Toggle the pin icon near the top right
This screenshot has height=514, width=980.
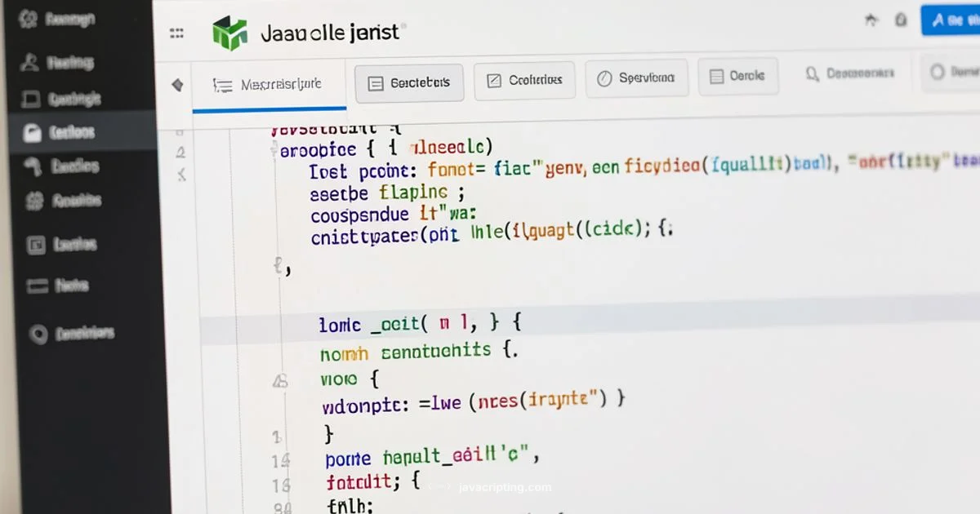point(871,19)
